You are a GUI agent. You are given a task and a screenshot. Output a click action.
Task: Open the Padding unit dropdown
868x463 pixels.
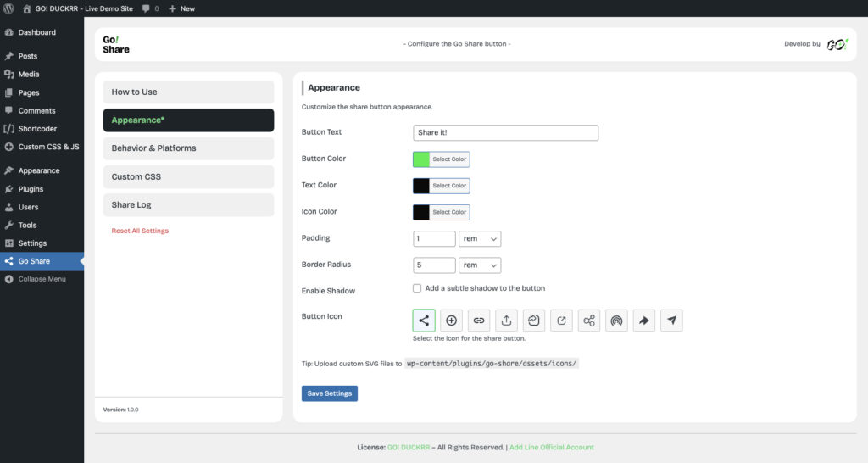pos(480,239)
